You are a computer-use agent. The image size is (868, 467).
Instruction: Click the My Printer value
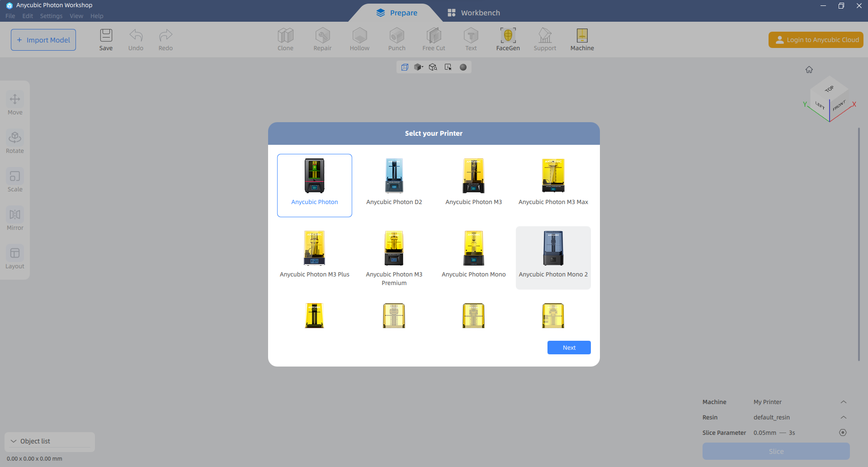pyautogui.click(x=768, y=402)
